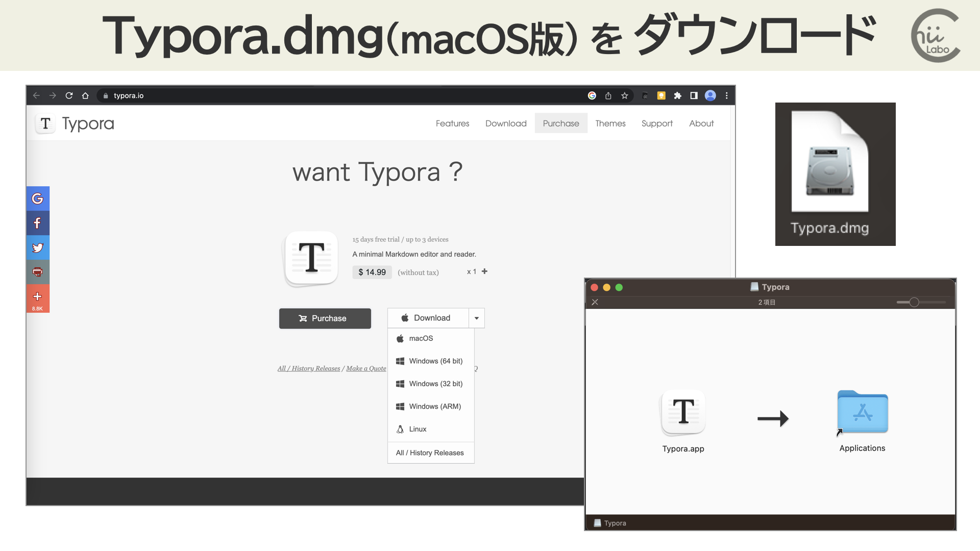This screenshot has width=980, height=551.
Task: Click the dark Purchase button
Action: click(325, 318)
